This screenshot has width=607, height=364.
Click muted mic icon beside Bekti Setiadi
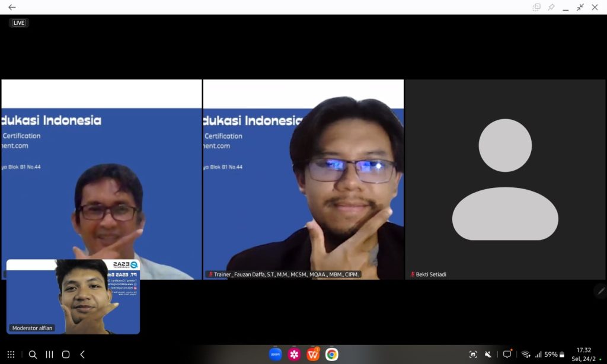tap(413, 275)
